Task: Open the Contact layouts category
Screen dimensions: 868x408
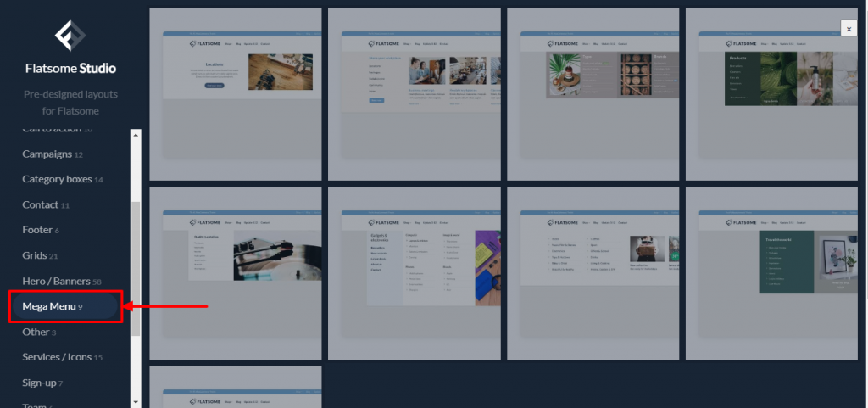Action: click(x=46, y=204)
